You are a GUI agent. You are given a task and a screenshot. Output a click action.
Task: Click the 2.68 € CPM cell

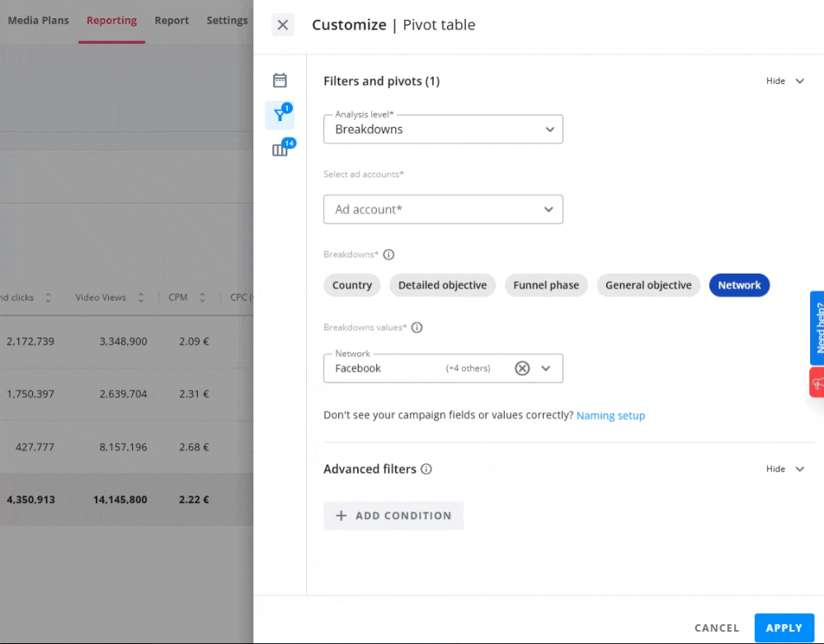tap(193, 447)
